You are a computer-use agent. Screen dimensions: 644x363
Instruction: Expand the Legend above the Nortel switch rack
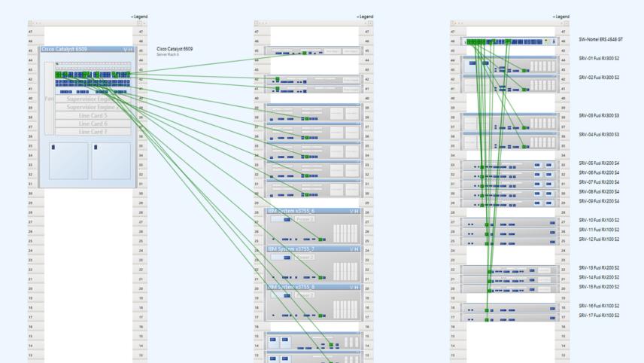click(561, 17)
